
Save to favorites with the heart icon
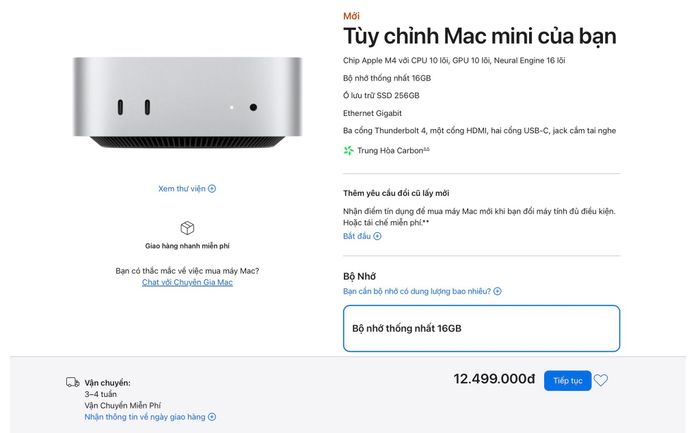coord(601,380)
